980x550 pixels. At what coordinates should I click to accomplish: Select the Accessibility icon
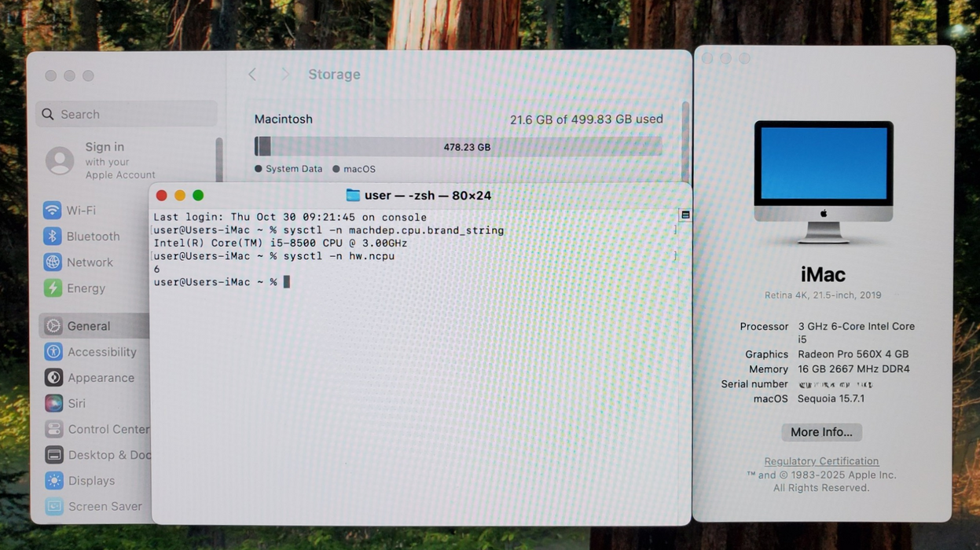(x=52, y=351)
